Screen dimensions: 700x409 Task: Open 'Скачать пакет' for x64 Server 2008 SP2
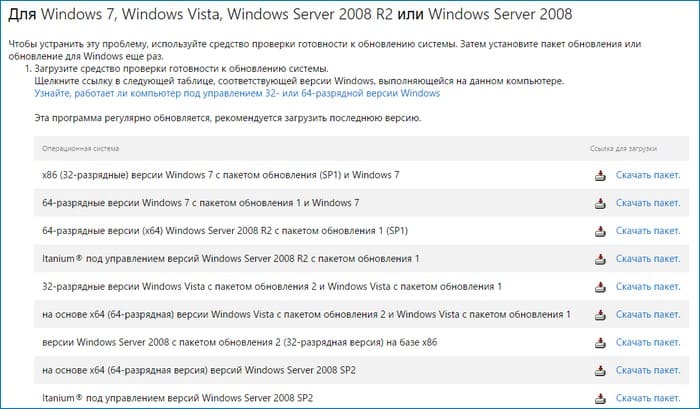pyautogui.click(x=648, y=370)
